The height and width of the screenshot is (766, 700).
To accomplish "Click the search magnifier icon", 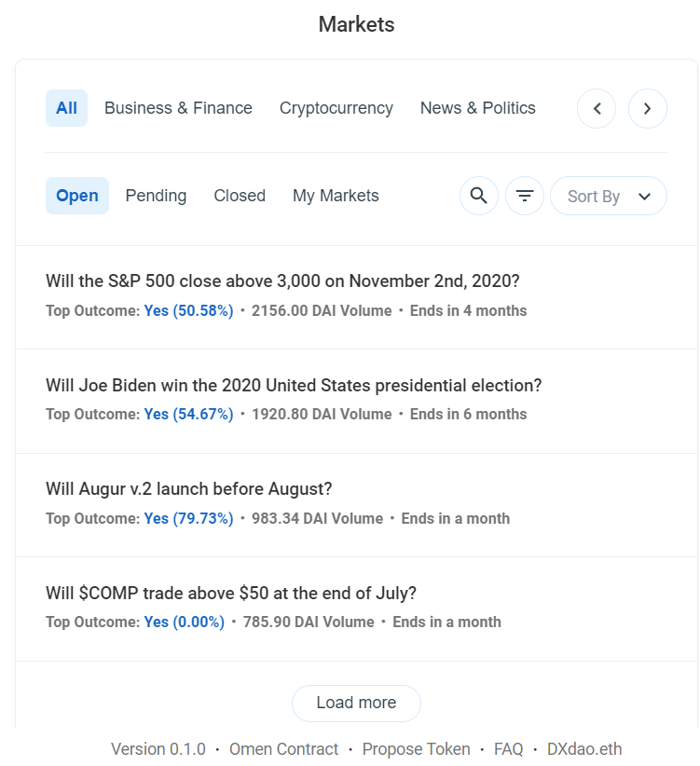I will [478, 196].
